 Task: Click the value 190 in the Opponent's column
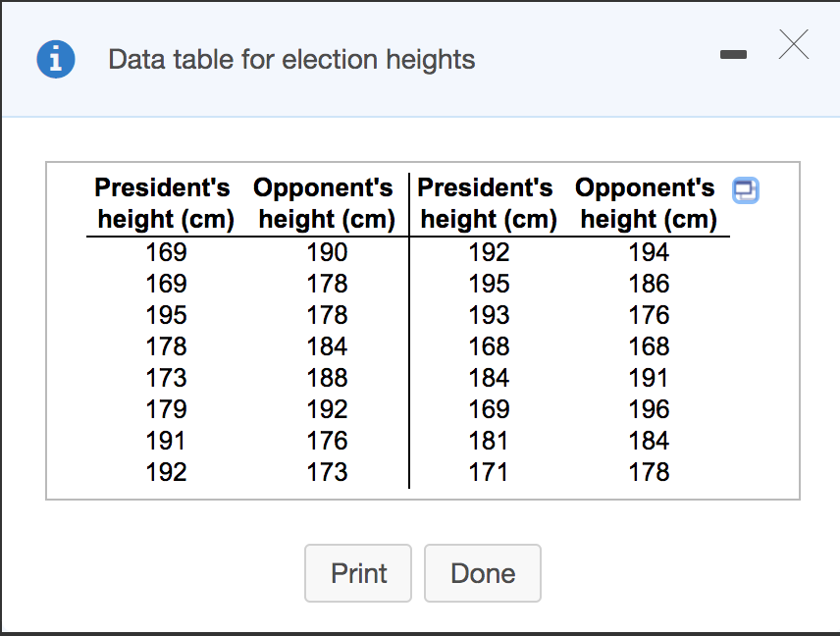point(327,252)
